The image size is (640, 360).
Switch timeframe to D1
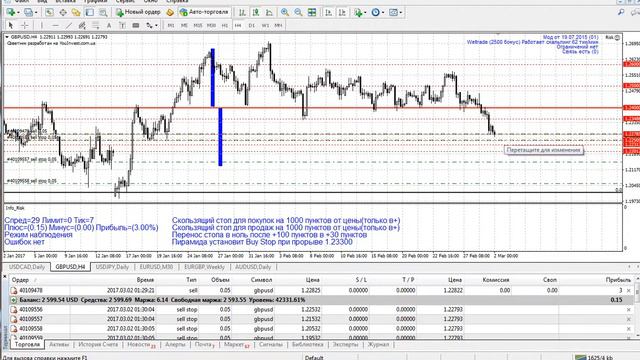[x=252, y=25]
